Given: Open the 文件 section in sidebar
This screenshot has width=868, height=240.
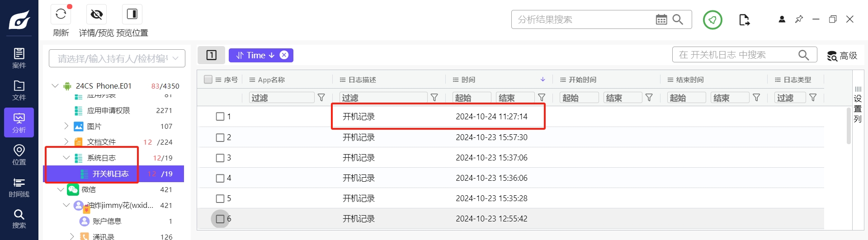Looking at the screenshot, I should (x=19, y=90).
